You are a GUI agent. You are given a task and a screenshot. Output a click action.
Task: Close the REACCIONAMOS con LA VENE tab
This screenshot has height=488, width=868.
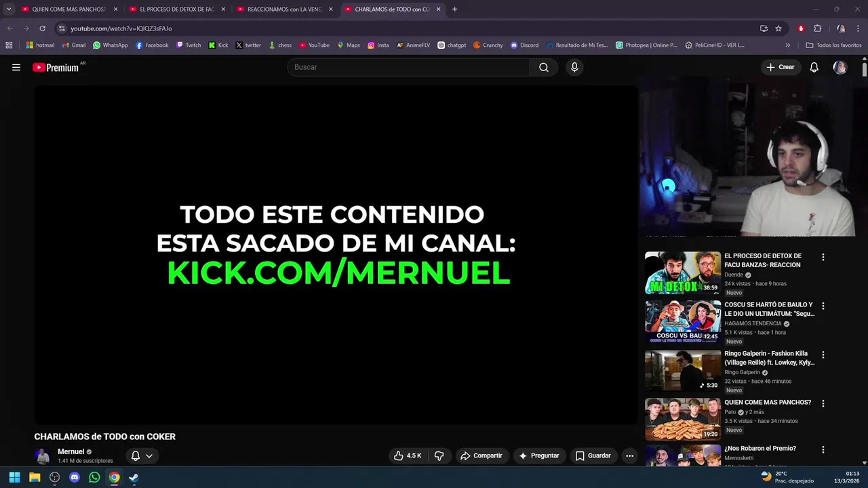click(331, 9)
